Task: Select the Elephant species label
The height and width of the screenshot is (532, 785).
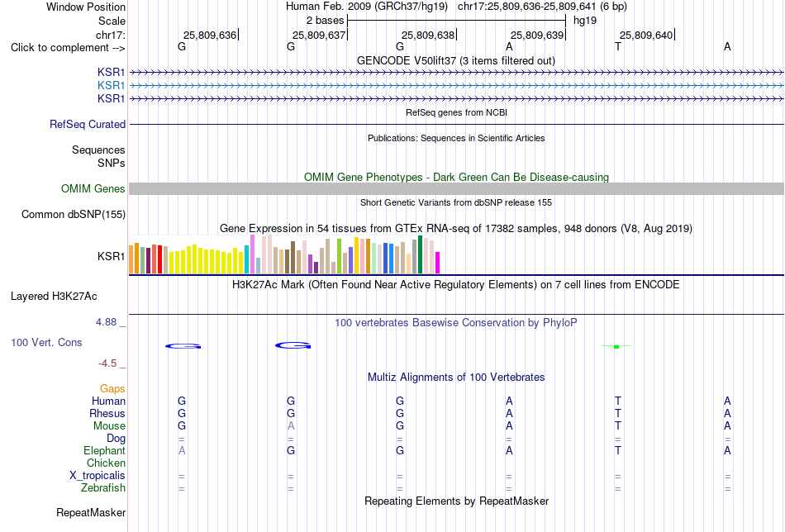Action: click(104, 450)
